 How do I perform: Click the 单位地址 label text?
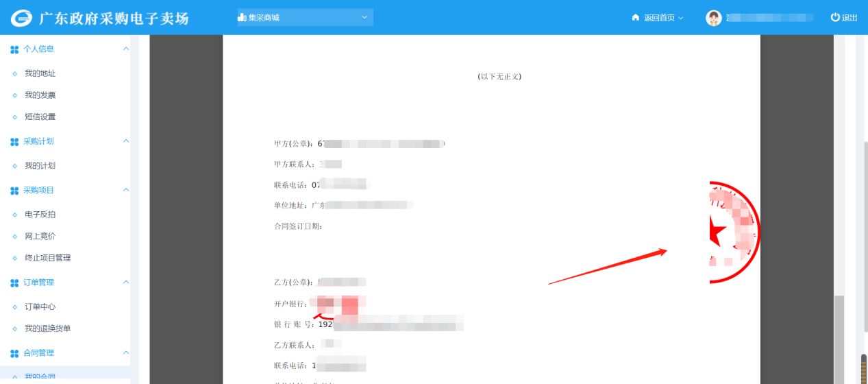click(290, 205)
